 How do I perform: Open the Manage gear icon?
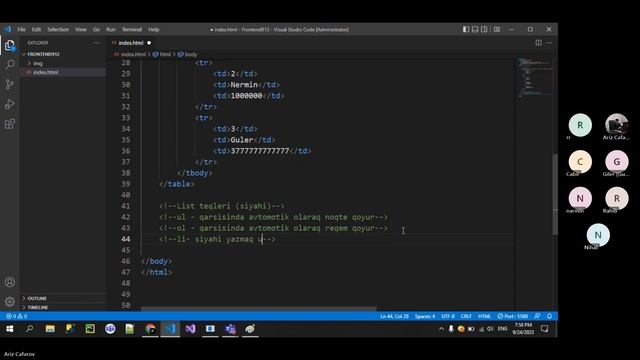point(10,302)
